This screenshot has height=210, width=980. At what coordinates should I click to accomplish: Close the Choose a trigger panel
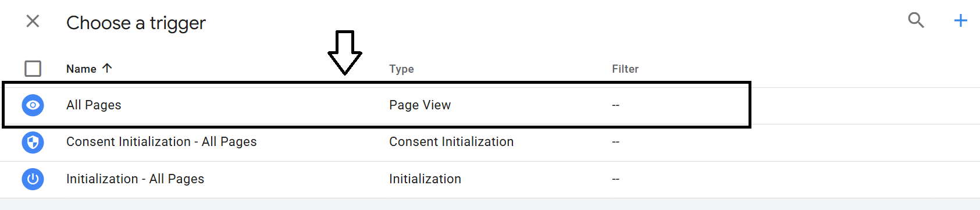33,22
